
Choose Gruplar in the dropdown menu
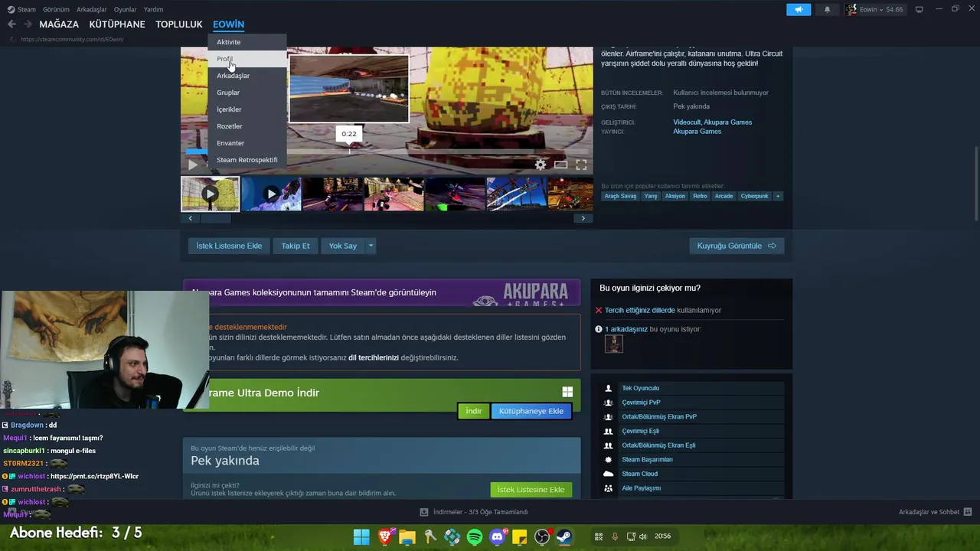pos(247,93)
